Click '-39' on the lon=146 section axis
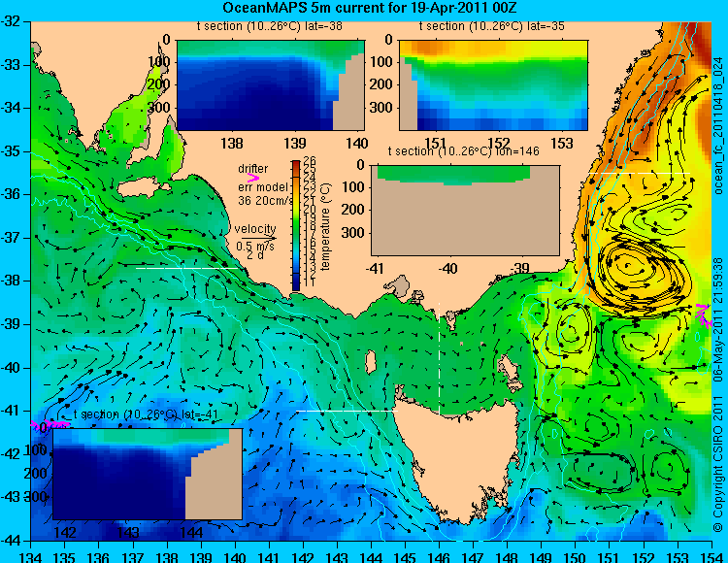 click(x=519, y=268)
